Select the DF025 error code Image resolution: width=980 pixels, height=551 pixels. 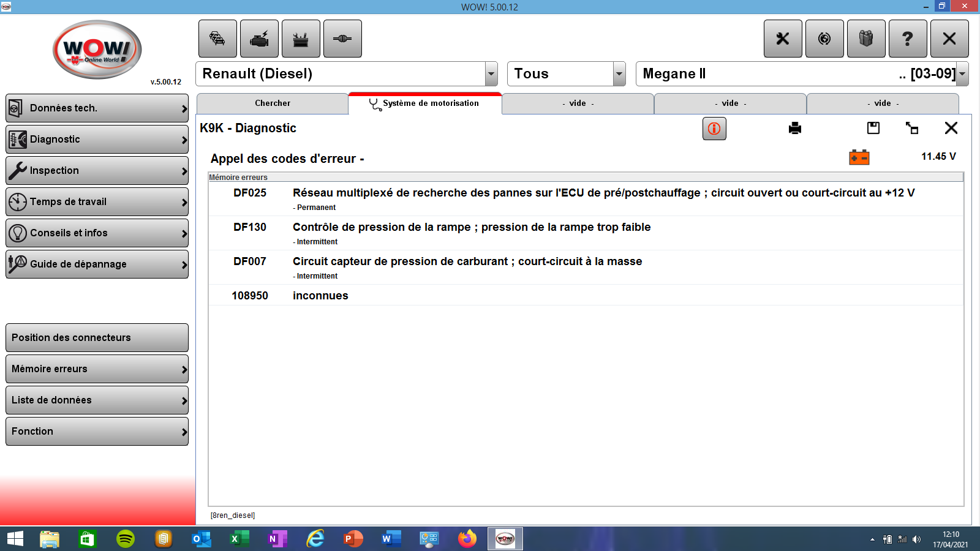[x=250, y=193]
